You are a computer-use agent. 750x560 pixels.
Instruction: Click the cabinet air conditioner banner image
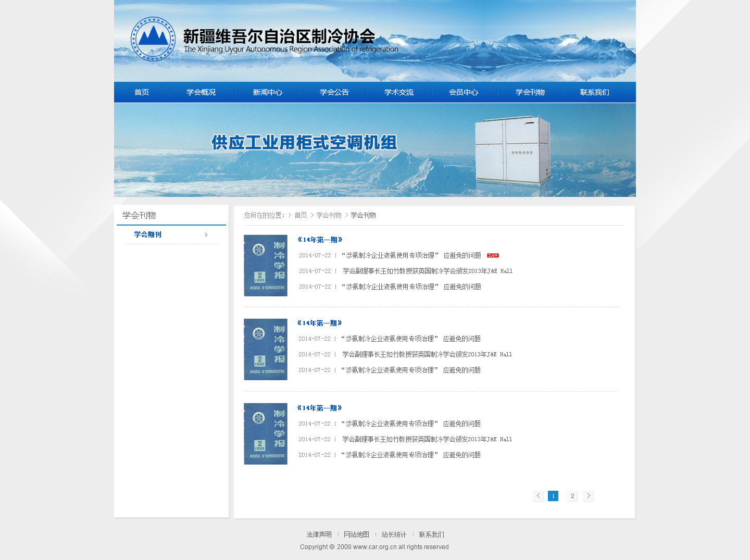click(x=375, y=150)
